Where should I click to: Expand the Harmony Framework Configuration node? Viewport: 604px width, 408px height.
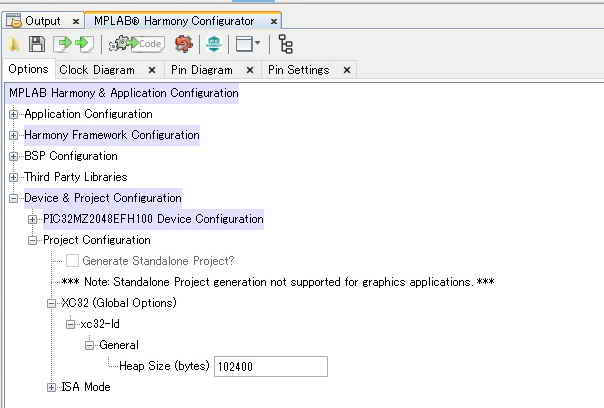(x=13, y=135)
